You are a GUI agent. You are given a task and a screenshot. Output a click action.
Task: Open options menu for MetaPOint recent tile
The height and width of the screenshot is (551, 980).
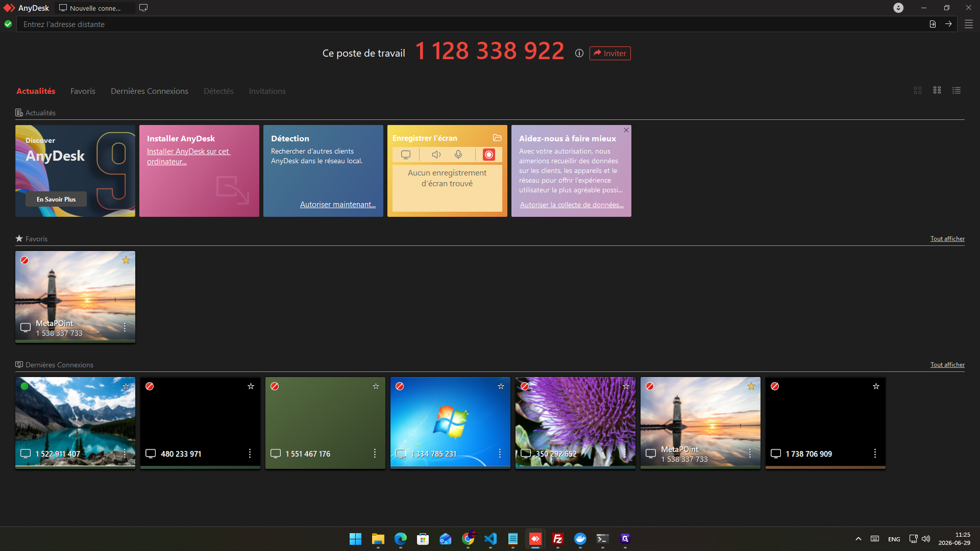coord(750,453)
